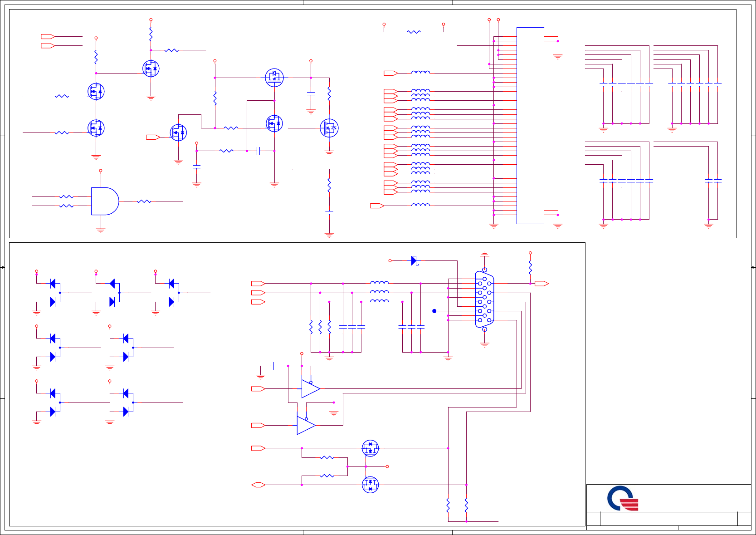Screen dimensions: 756x535
Task: Click the upper of the two top-left corner ports
Action: click(48, 36)
